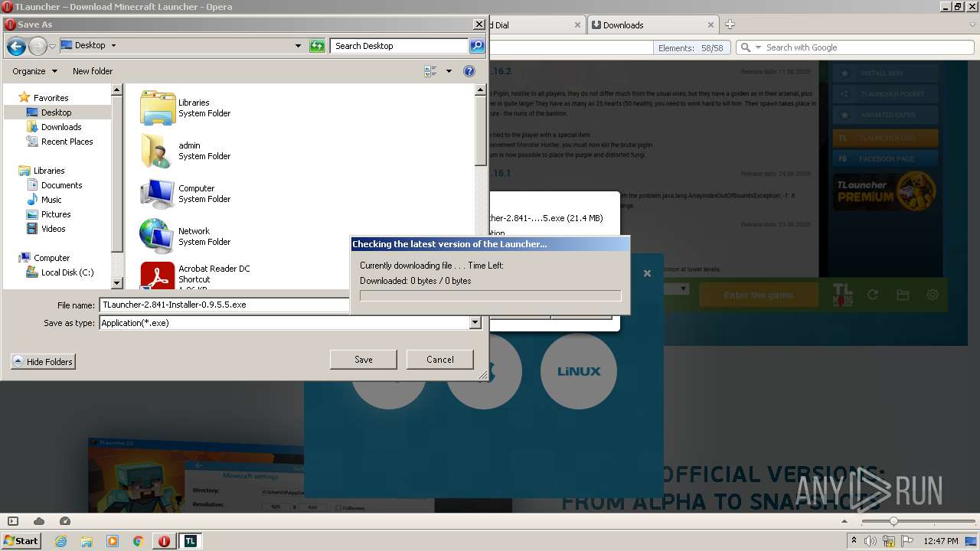
Task: Open Facebook Page link
Action: (885, 158)
